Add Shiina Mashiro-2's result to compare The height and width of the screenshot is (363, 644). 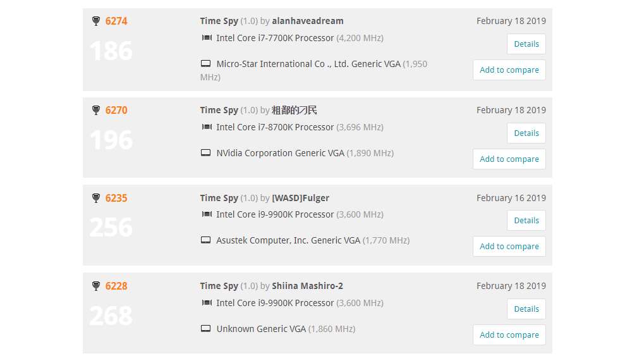(x=509, y=335)
